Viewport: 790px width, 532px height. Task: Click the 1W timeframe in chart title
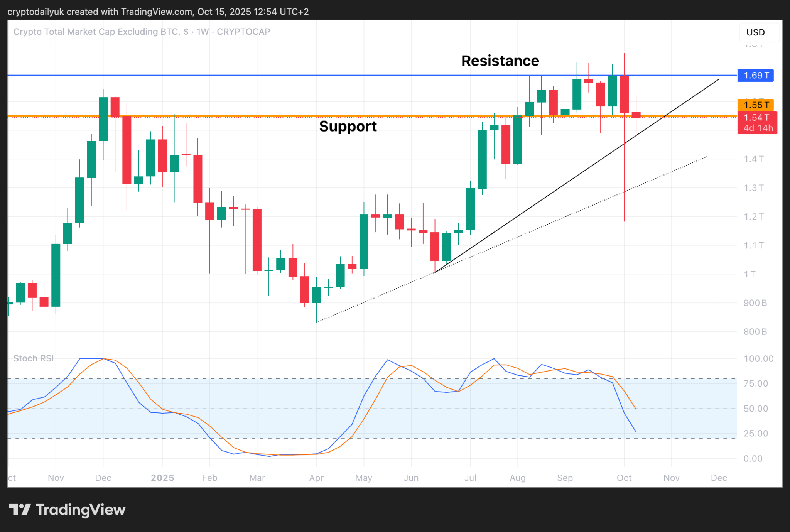pos(203,32)
